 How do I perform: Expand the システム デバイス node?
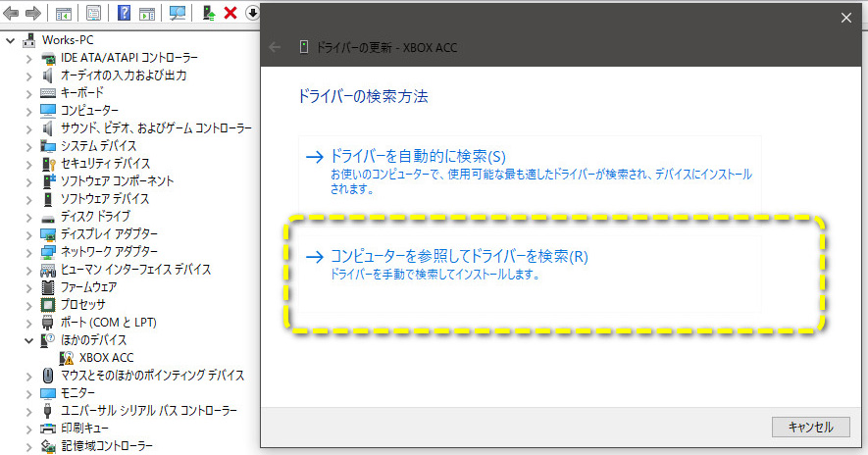[x=28, y=147]
